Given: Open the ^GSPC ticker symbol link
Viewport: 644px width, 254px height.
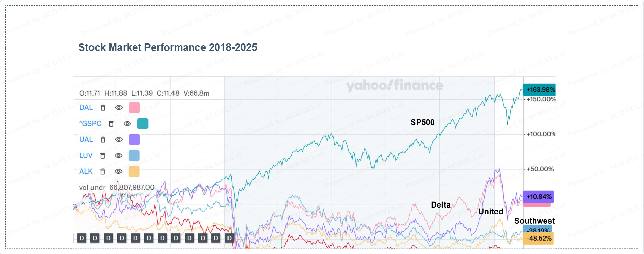Looking at the screenshot, I should point(90,124).
